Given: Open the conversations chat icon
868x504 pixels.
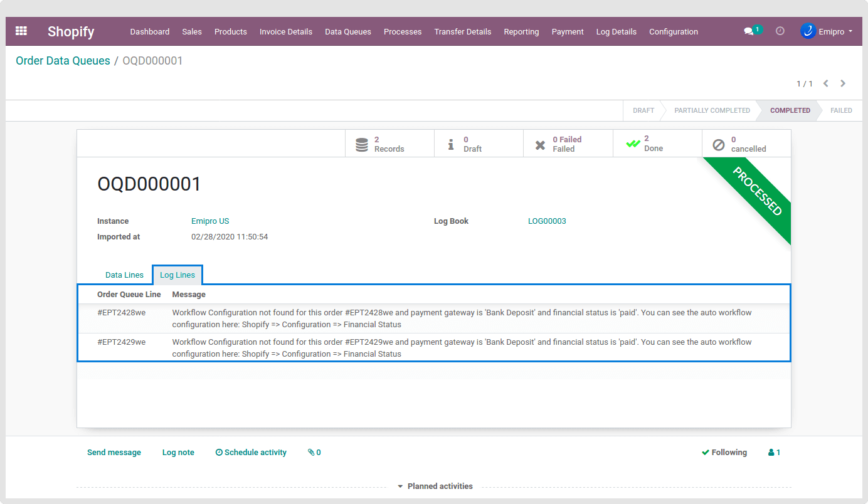Looking at the screenshot, I should pyautogui.click(x=749, y=31).
